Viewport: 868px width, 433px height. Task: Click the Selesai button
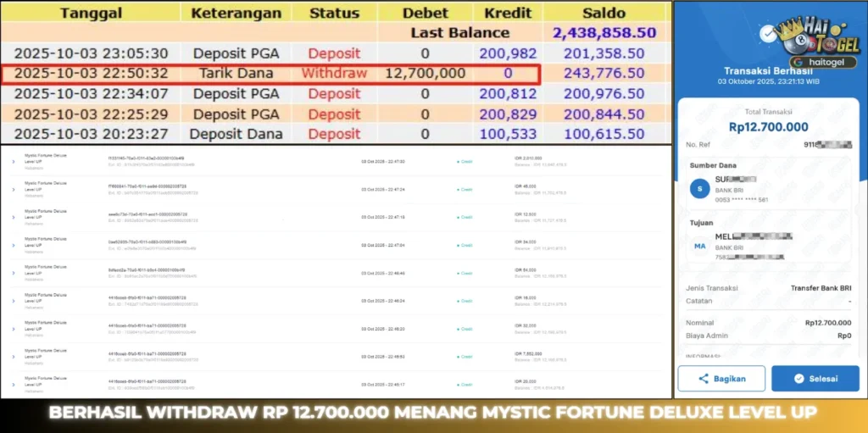click(815, 379)
